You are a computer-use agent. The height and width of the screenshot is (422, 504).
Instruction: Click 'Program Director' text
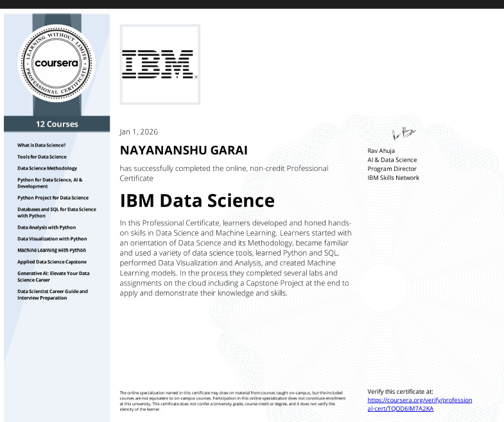(x=392, y=168)
